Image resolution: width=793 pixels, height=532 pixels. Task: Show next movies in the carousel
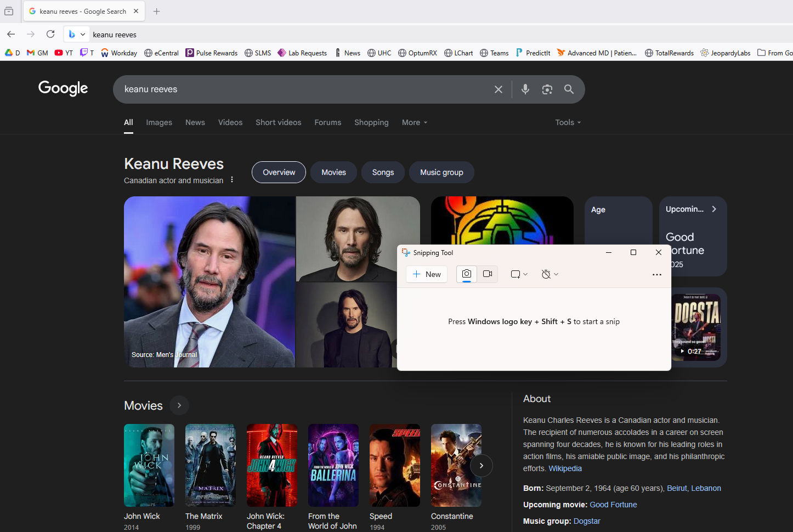click(x=482, y=466)
